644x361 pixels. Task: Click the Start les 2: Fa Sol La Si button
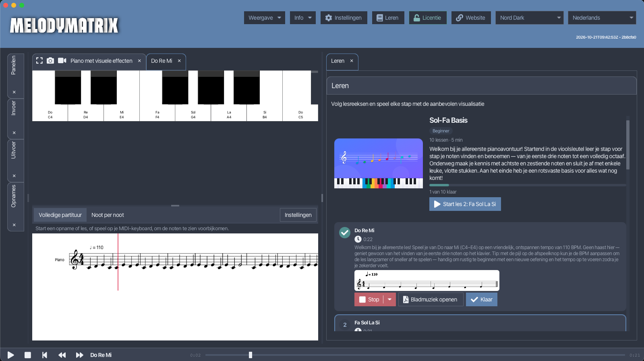(x=465, y=204)
